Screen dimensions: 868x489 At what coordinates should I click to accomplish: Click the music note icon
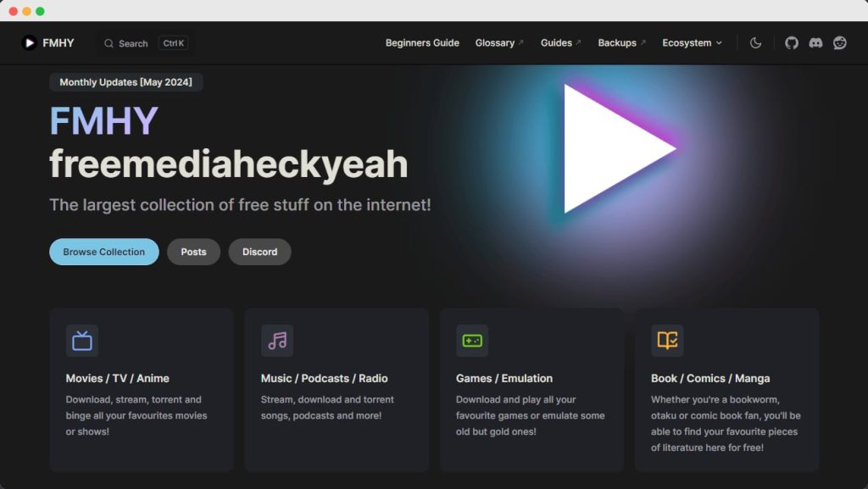point(277,341)
